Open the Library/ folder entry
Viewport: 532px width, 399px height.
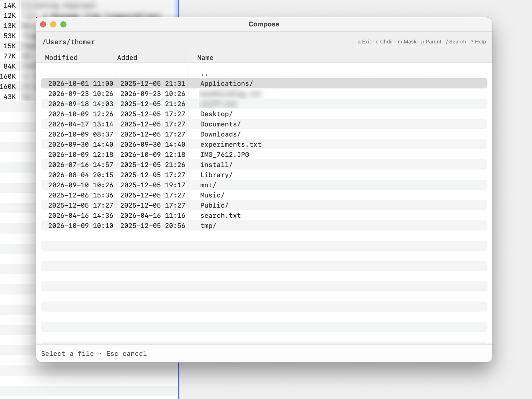point(264,175)
